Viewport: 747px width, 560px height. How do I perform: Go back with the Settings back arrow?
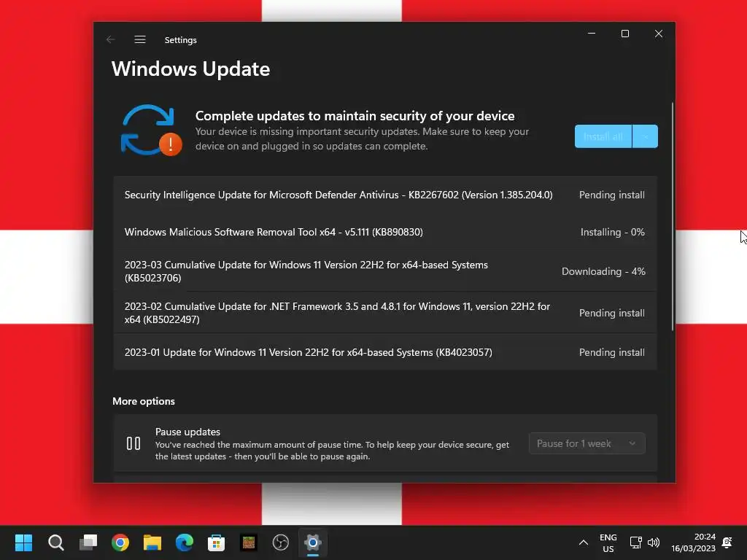[111, 39]
